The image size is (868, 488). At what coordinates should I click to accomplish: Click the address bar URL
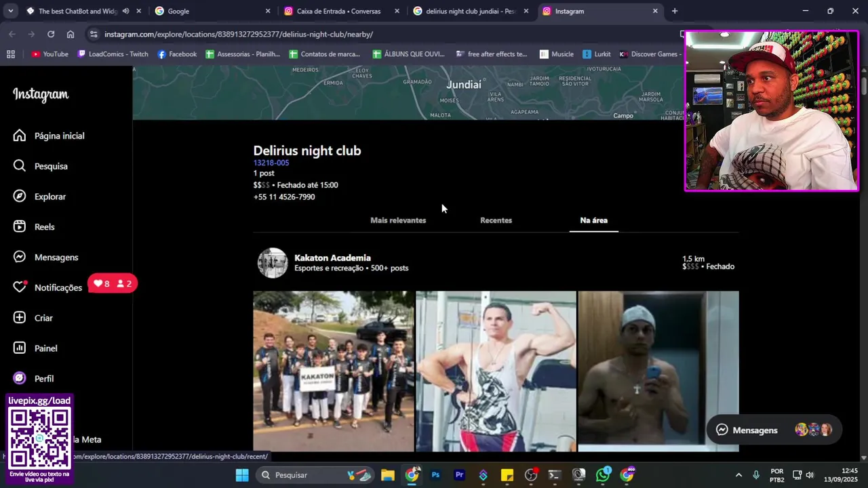239,34
